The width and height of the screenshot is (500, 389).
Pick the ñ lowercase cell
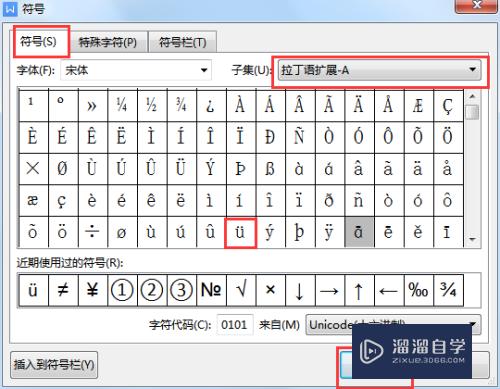tap(359, 201)
